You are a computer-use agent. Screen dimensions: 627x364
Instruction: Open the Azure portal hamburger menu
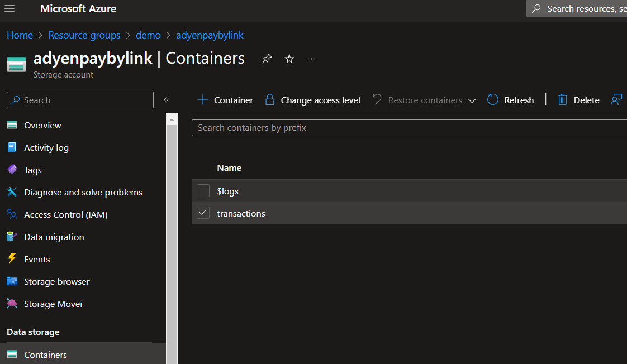9,9
